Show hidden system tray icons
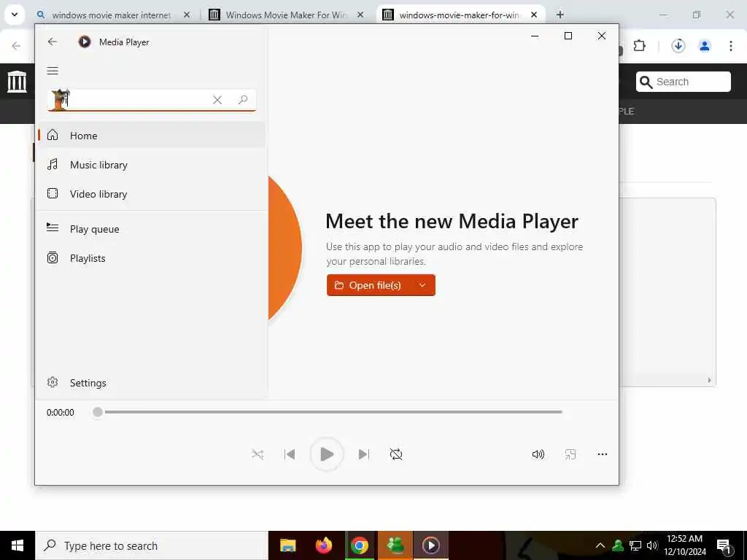The width and height of the screenshot is (747, 560). (600, 545)
